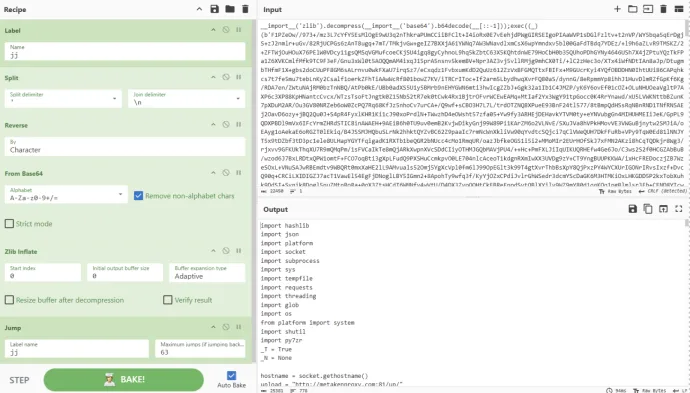The width and height of the screenshot is (690, 393).
Task: Edit Initial output buffer size field
Action: coord(125,272)
